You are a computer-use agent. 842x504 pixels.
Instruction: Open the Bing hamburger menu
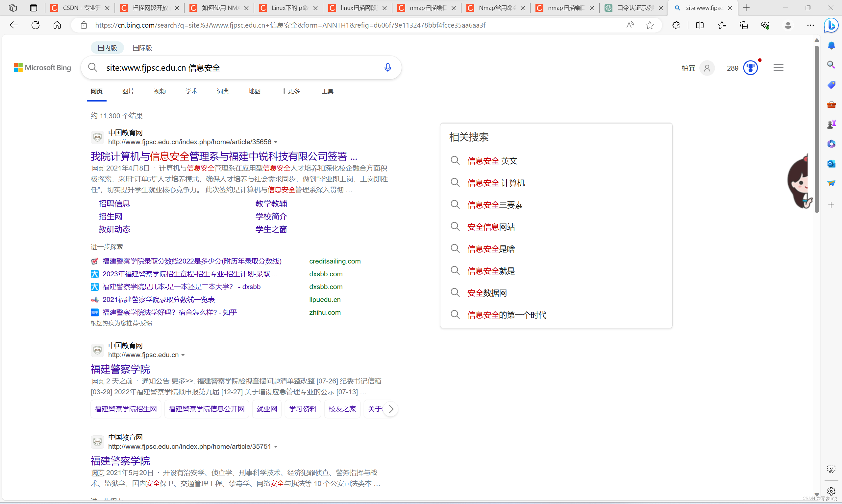coord(778,68)
